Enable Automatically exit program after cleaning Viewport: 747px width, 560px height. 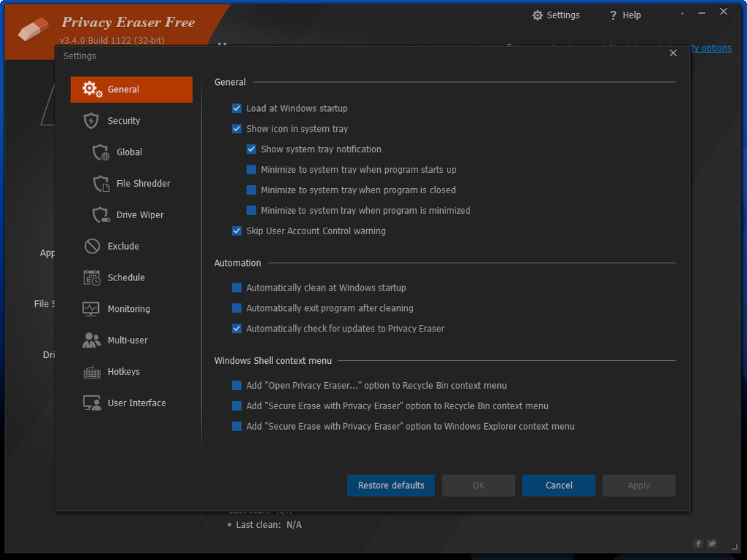coord(237,308)
